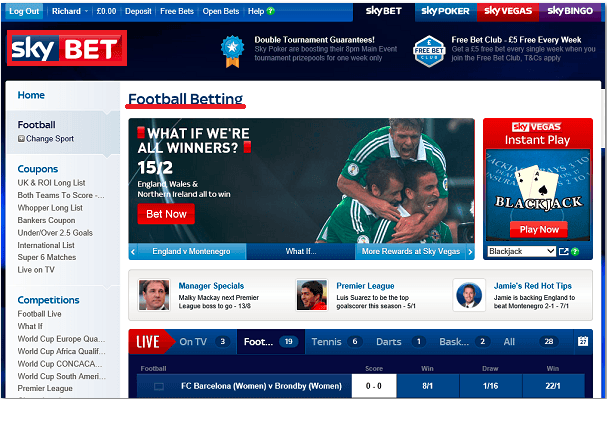
Task: Click the Free Bet Club hexagon badge
Action: pos(429,51)
